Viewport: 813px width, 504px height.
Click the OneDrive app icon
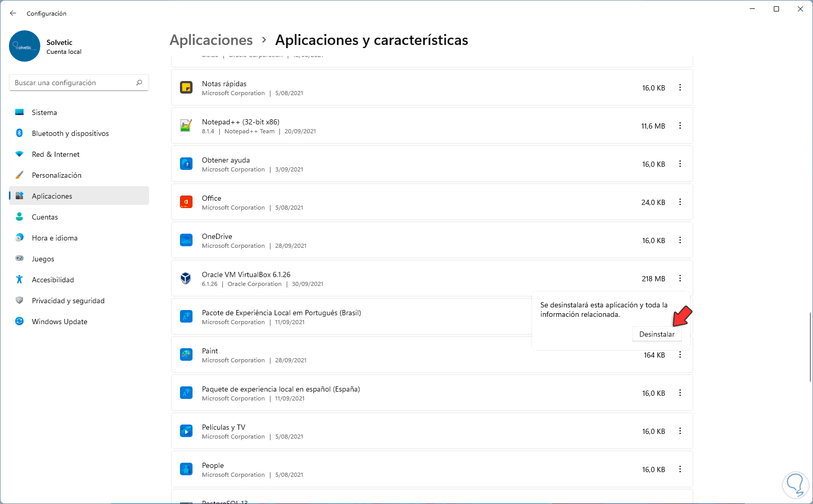click(186, 240)
